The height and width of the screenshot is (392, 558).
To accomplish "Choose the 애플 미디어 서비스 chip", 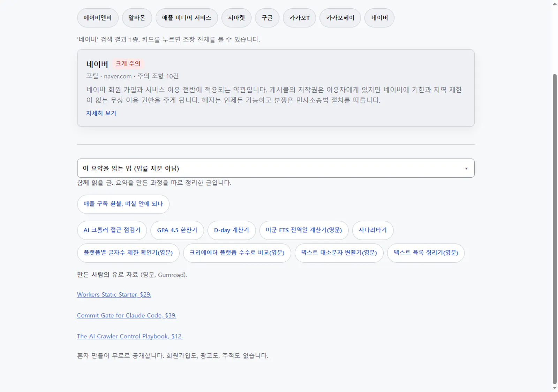I will coord(187,18).
